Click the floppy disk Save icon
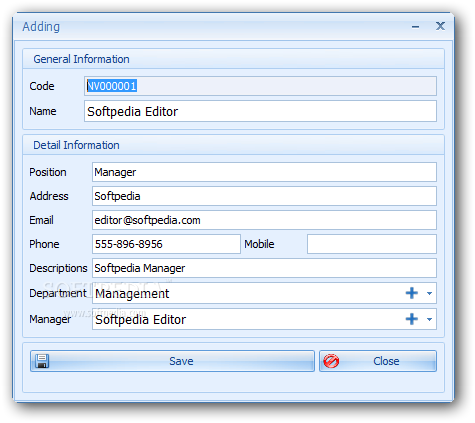The image size is (475, 423). click(x=42, y=361)
